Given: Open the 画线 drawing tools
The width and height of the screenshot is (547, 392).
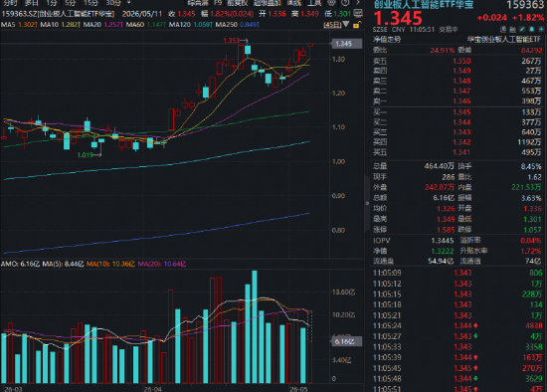Looking at the screenshot, I should (293, 3).
